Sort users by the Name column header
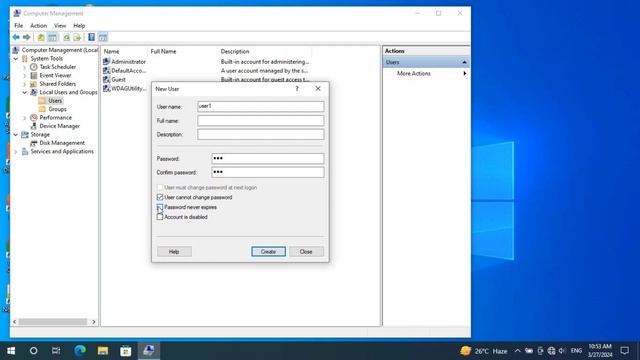The width and height of the screenshot is (640, 360). point(111,51)
